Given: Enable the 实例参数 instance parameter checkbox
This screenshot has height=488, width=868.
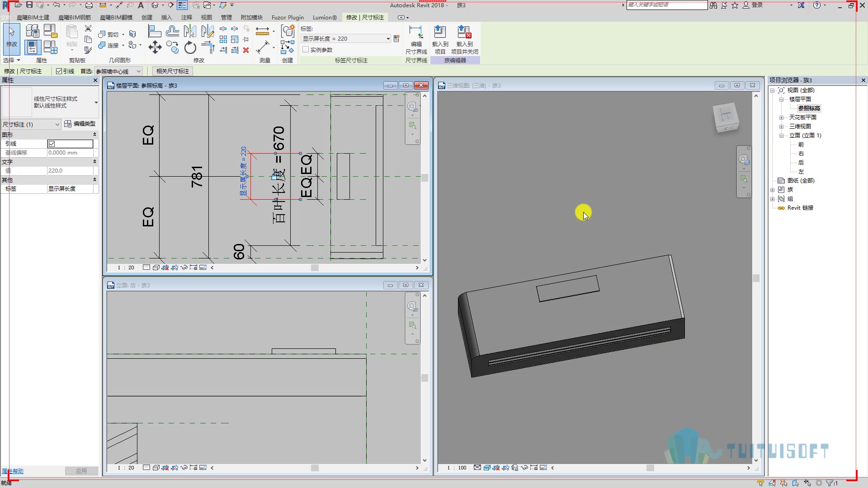Looking at the screenshot, I should [x=306, y=50].
